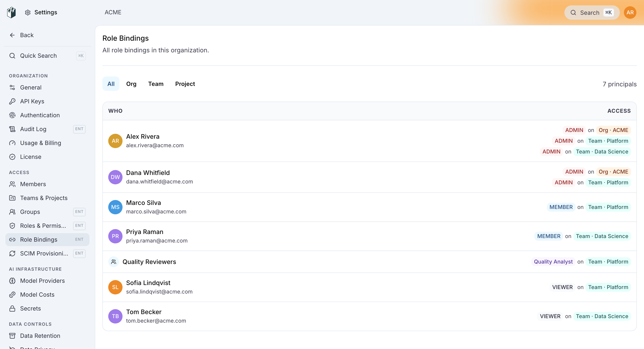644x349 pixels.
Task: Select the All filter tab
Action: pyautogui.click(x=111, y=84)
